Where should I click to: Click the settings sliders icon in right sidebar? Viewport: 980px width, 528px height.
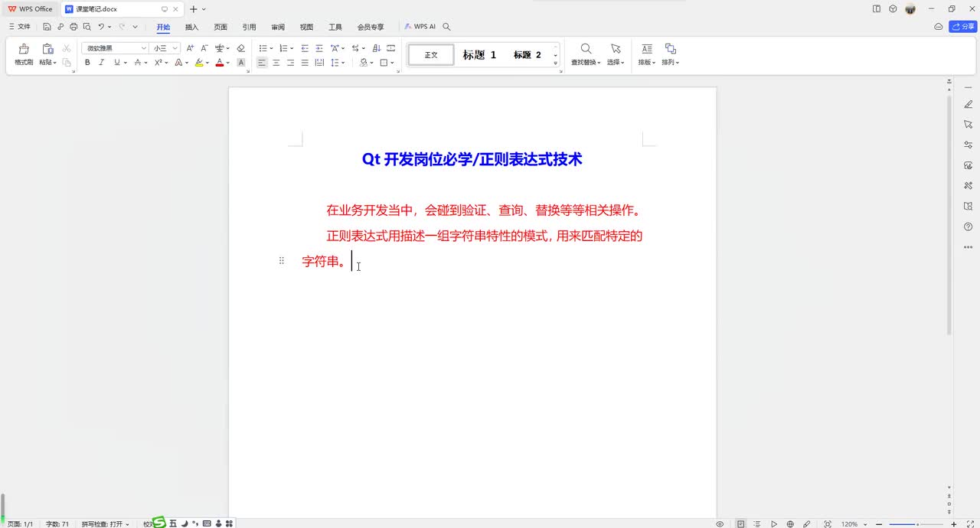[968, 145]
